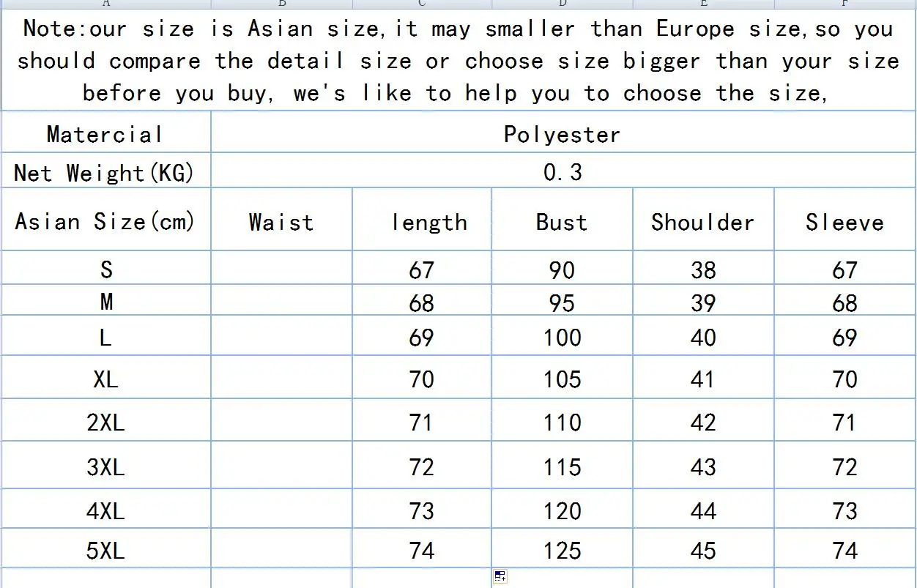This screenshot has height=588, width=917.
Task: Select the length value 71 for 2XL
Action: (x=421, y=423)
